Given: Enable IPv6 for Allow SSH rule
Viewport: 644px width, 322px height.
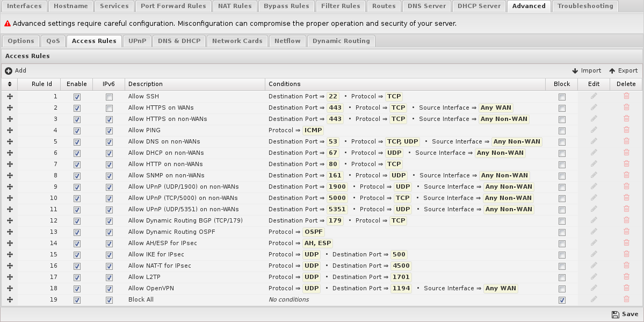Looking at the screenshot, I should tap(109, 97).
